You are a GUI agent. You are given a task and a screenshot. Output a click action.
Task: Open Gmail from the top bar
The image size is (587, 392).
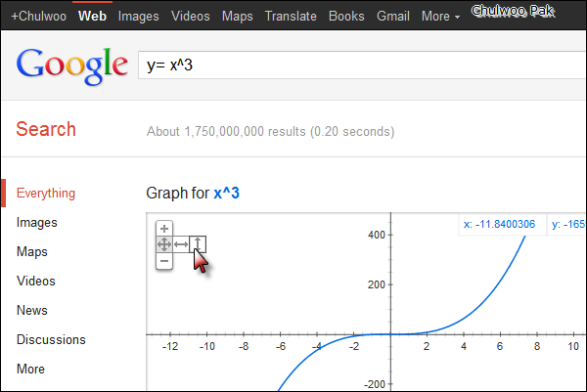[392, 17]
